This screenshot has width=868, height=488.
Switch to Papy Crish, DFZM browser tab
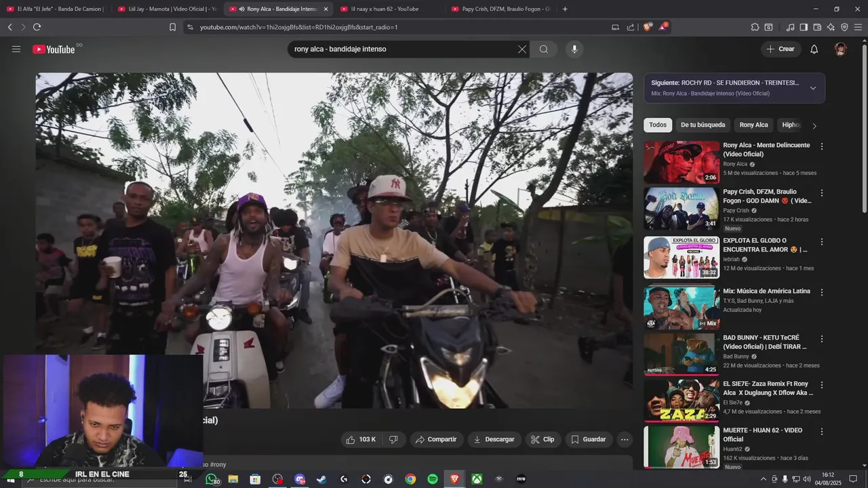(x=500, y=9)
